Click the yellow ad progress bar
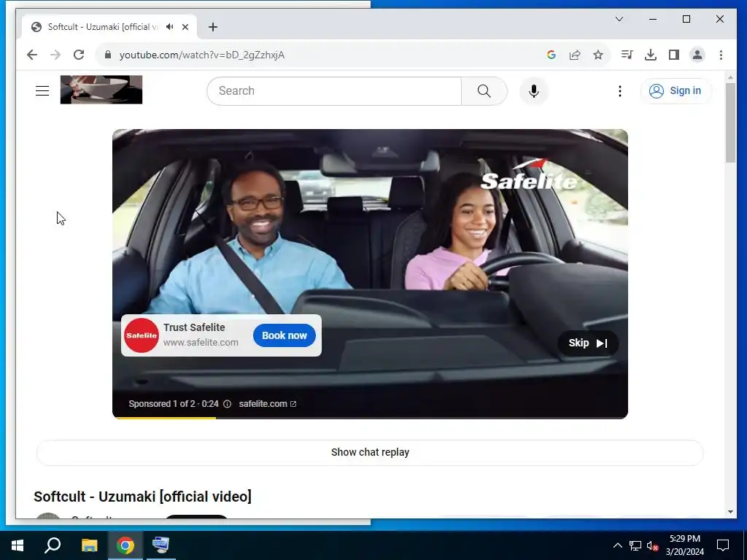The height and width of the screenshot is (560, 747). pos(164,418)
